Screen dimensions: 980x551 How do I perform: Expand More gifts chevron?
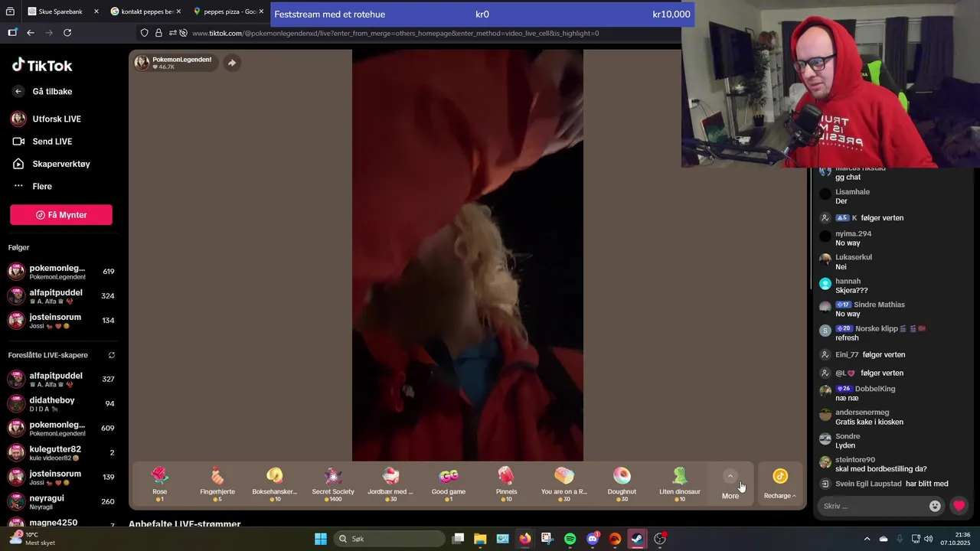pyautogui.click(x=730, y=477)
